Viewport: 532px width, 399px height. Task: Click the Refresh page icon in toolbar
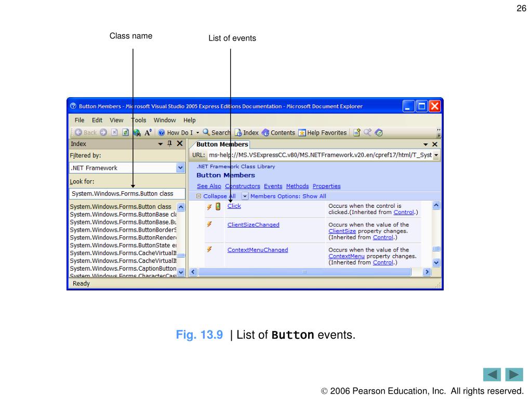coord(126,132)
